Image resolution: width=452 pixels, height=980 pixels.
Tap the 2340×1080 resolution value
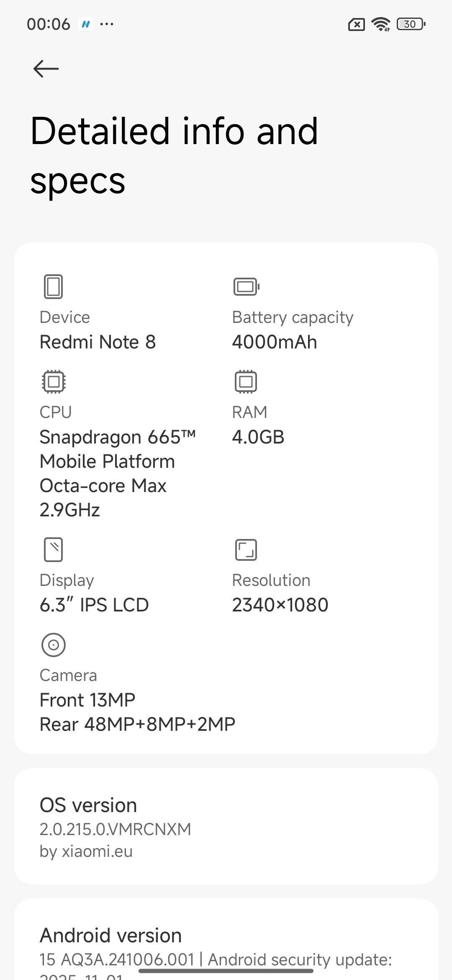click(280, 605)
